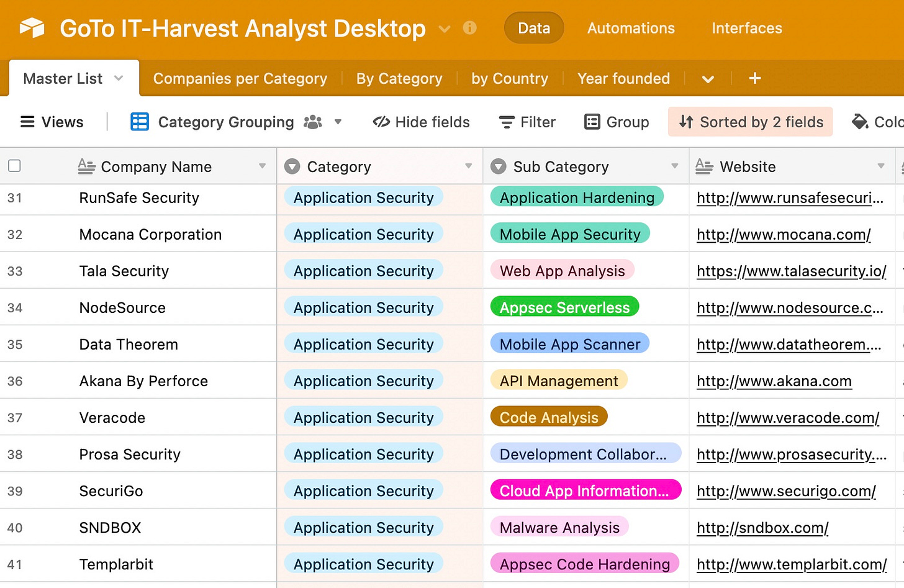The width and height of the screenshot is (904, 588).
Task: Click the Mobile App Scanner tag
Action: click(x=570, y=344)
